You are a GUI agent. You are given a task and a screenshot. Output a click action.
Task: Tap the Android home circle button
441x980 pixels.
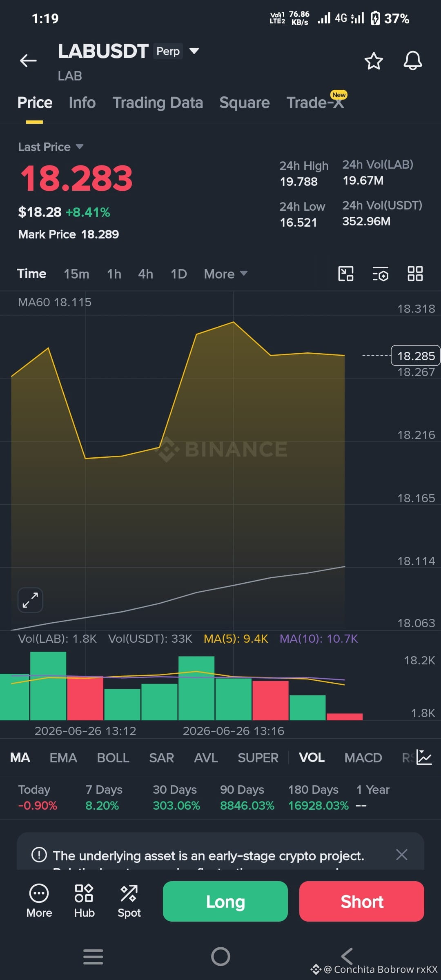coord(220,956)
